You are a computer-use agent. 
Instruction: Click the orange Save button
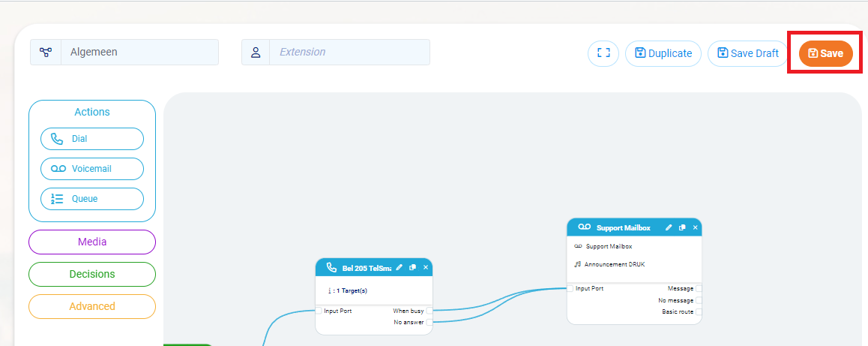click(825, 53)
